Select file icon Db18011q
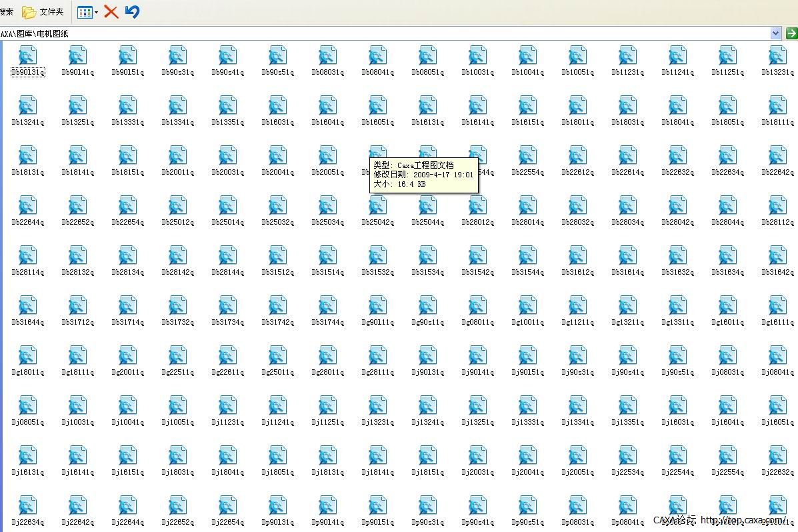 click(x=577, y=105)
